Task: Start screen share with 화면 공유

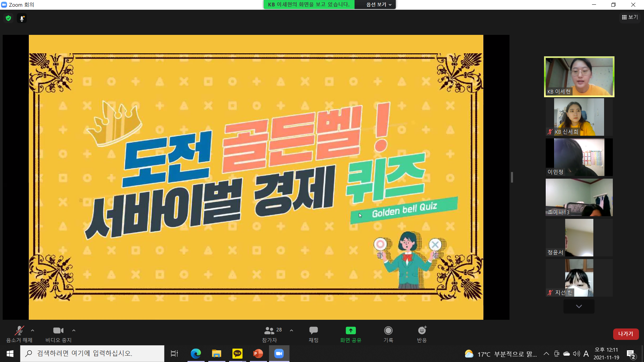Action: coord(351,334)
